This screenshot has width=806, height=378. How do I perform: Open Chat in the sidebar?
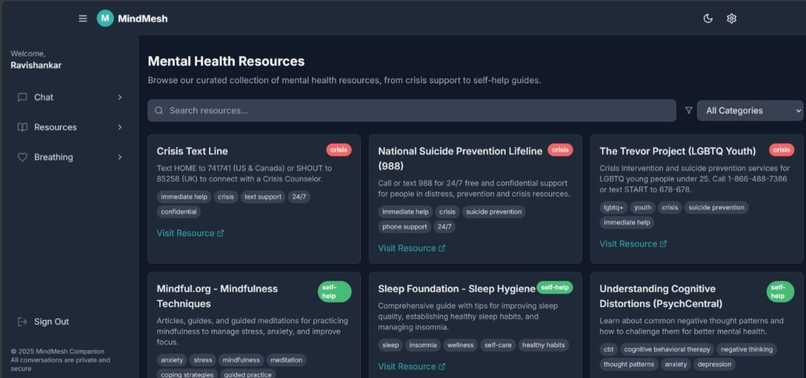[69, 97]
